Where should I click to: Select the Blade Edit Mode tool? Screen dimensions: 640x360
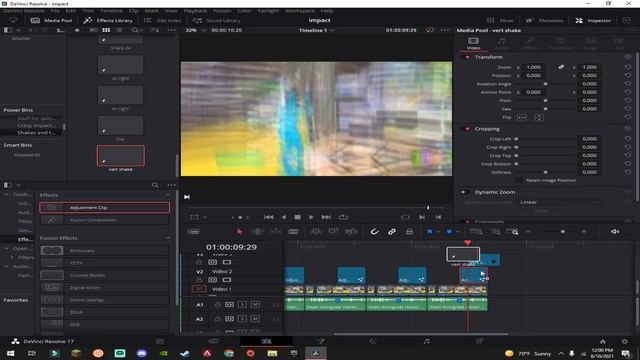tap(293, 231)
